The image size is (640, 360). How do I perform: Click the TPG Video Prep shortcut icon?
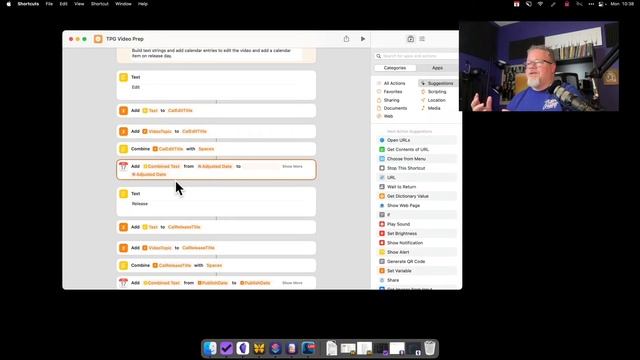(x=98, y=39)
